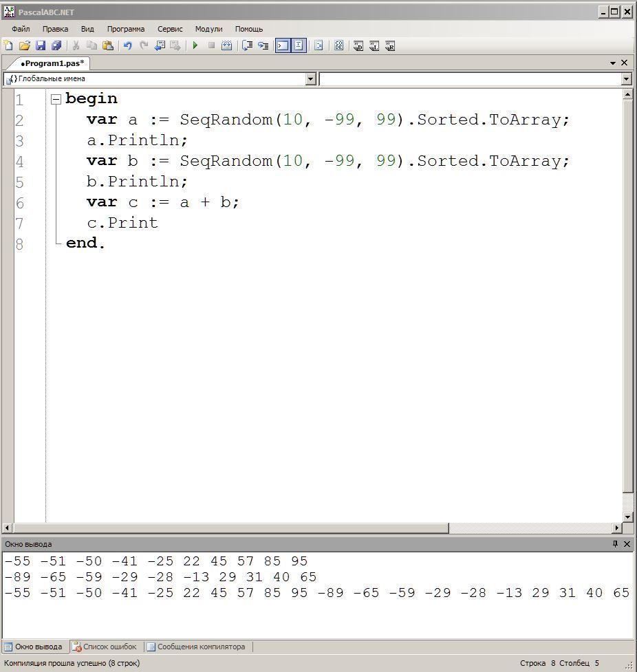The width and height of the screenshot is (637, 672).
Task: Click the Open file folder icon
Action: (25, 45)
